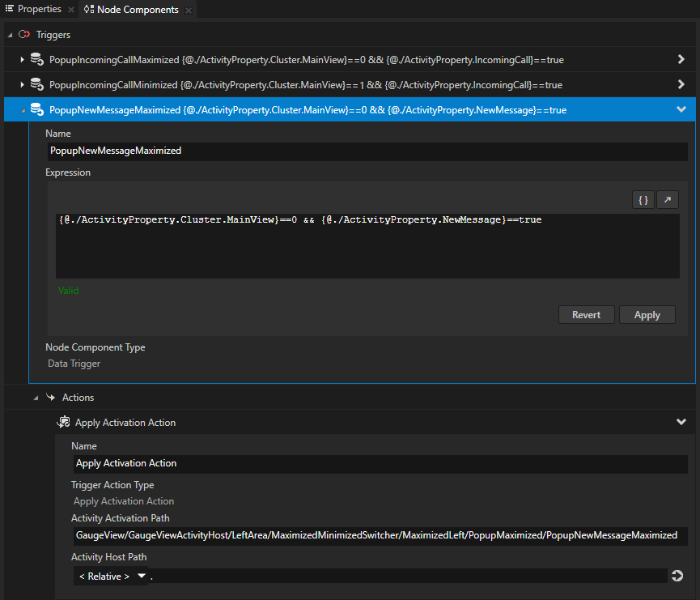Image resolution: width=700 pixels, height=600 pixels.
Task: Open expression in external editor via arrow icon
Action: (x=667, y=199)
